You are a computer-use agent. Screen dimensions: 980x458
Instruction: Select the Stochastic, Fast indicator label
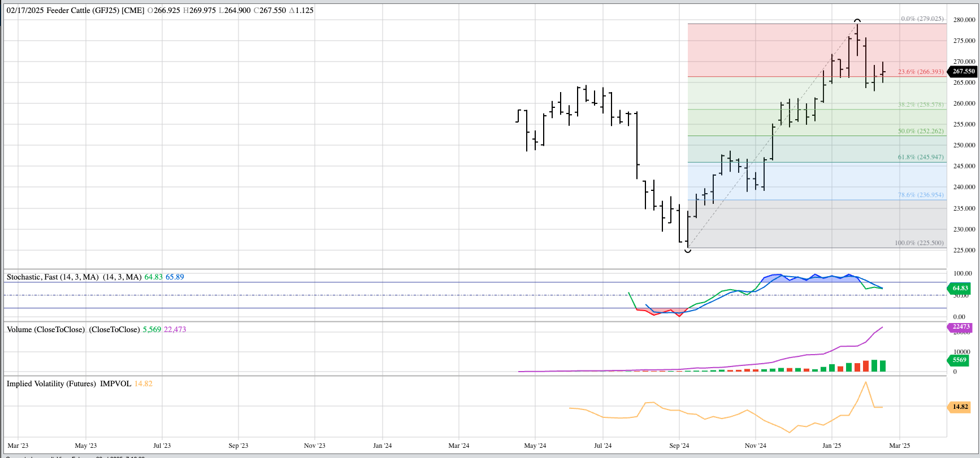53,277
